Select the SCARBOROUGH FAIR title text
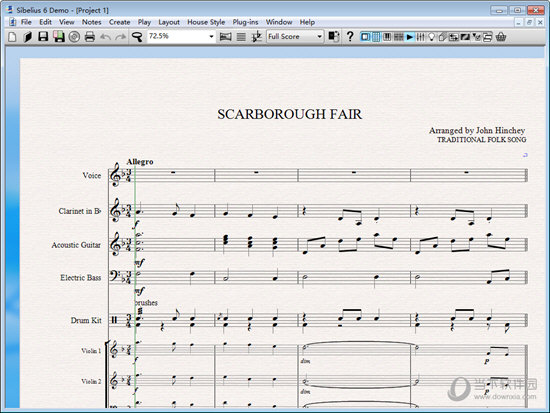Image resolution: width=550 pixels, height=413 pixels. pos(289,114)
